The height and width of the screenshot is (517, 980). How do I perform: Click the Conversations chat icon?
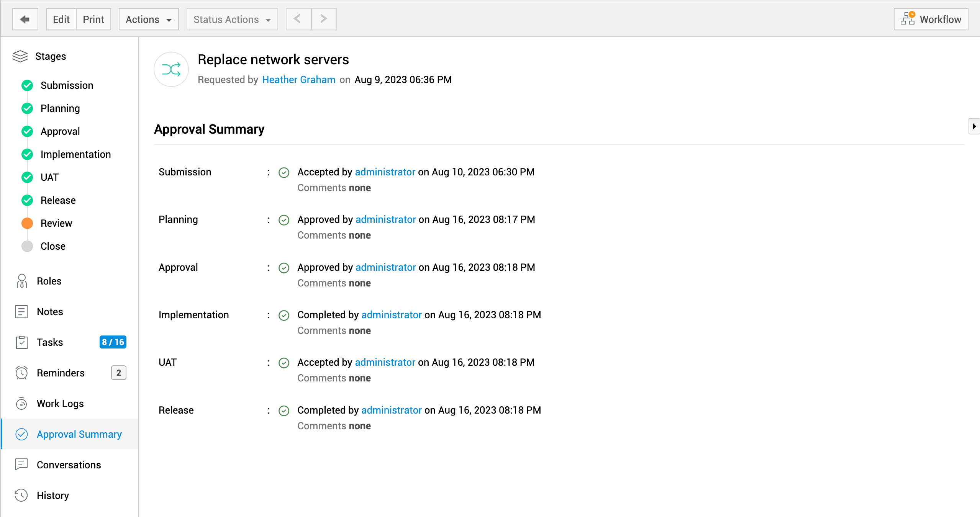21,465
